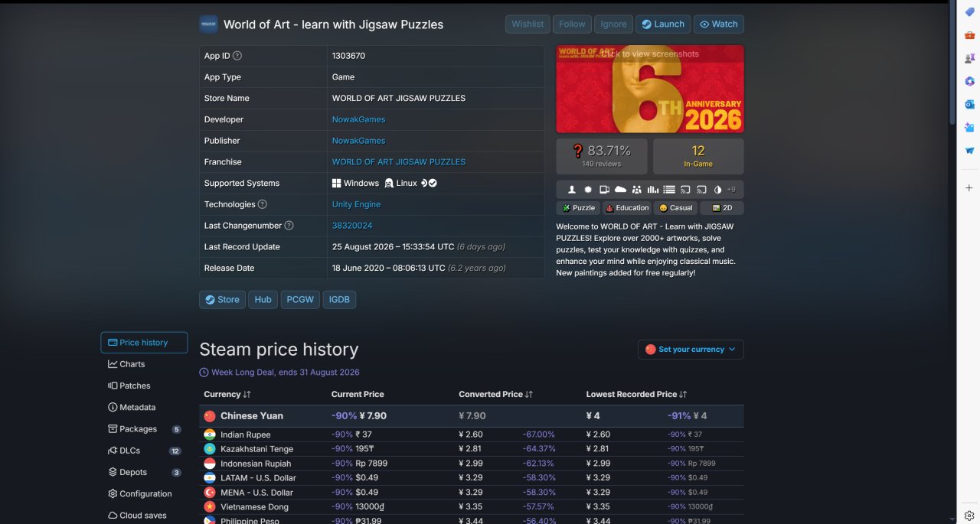Click the Last Changenumber help icon
Viewport: 980px width, 524px height.
[289, 226]
